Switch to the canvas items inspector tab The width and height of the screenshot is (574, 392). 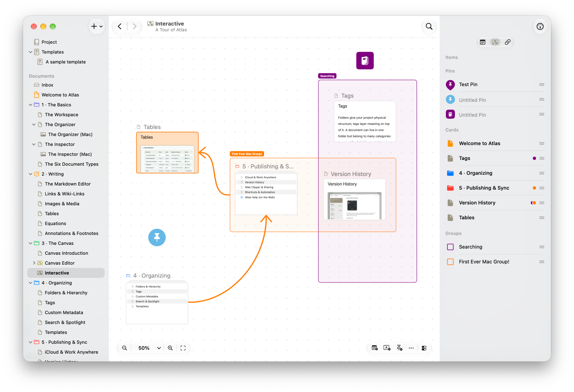[495, 42]
